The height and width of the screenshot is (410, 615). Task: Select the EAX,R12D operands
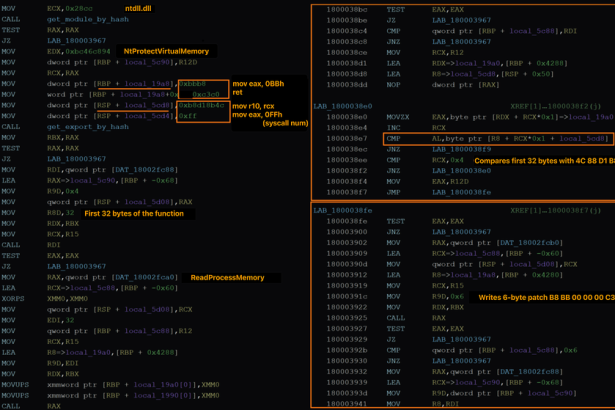[x=450, y=182]
